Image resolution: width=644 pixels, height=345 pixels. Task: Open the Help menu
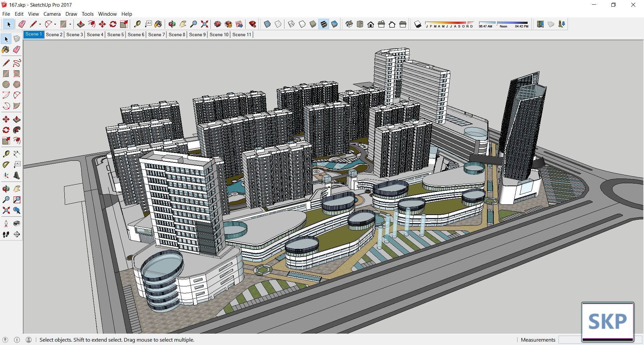pyautogui.click(x=126, y=14)
